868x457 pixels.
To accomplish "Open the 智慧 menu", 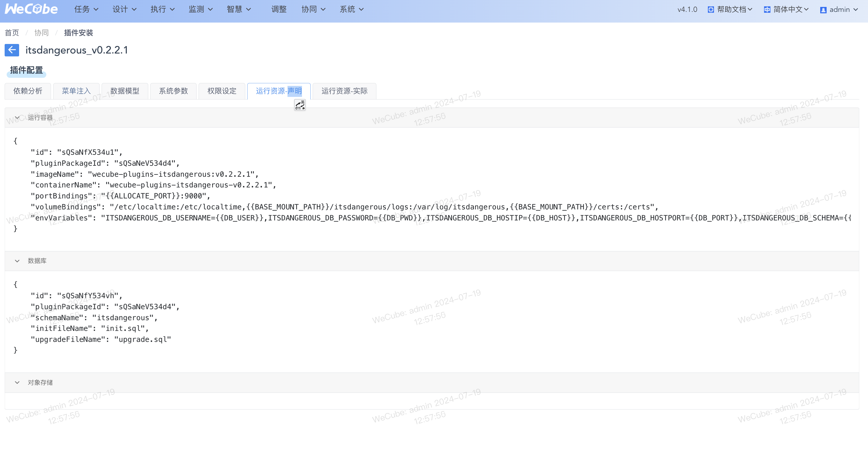I will coord(239,10).
